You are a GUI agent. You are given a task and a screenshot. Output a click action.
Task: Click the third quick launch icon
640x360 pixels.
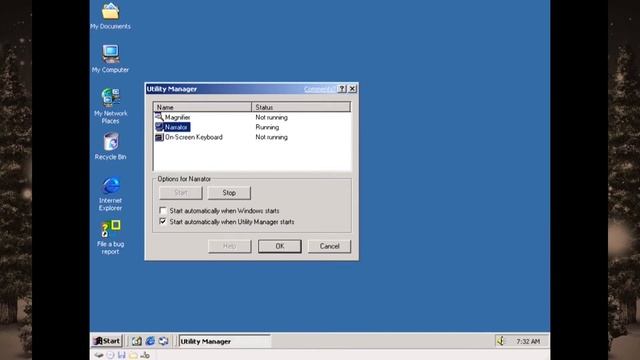click(x=163, y=341)
